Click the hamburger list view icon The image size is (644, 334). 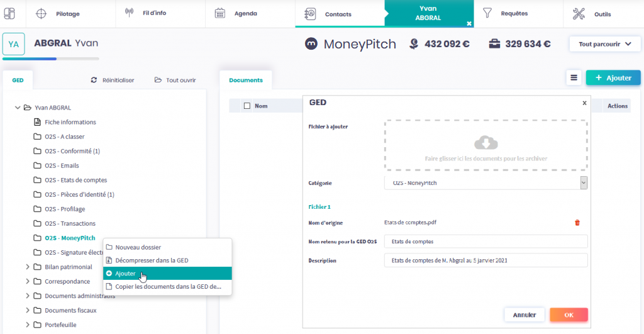pyautogui.click(x=574, y=78)
